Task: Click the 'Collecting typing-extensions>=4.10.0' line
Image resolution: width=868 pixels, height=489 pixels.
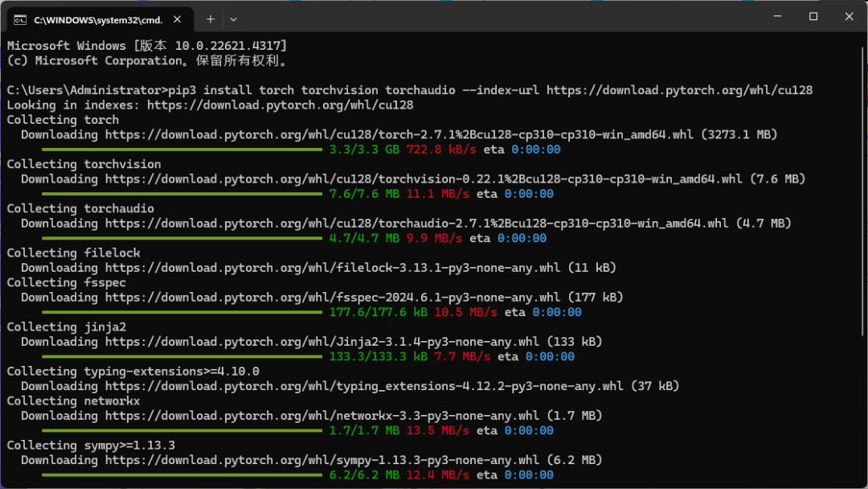Action: 133,371
